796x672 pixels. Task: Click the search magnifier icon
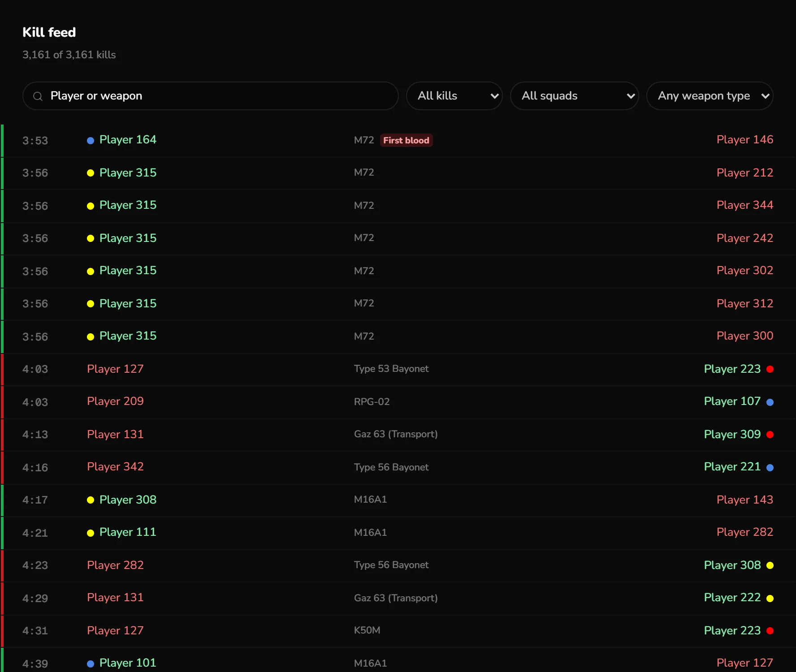click(x=38, y=96)
